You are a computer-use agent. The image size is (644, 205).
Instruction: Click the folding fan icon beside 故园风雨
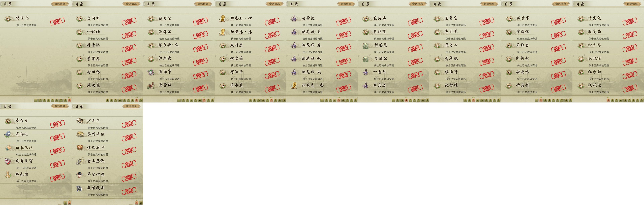click(79, 188)
